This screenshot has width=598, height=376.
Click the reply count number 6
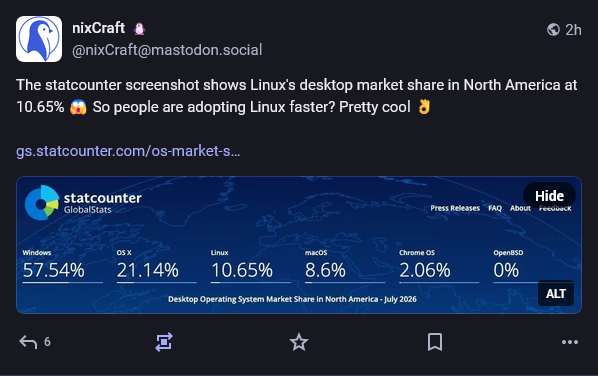[x=47, y=342]
